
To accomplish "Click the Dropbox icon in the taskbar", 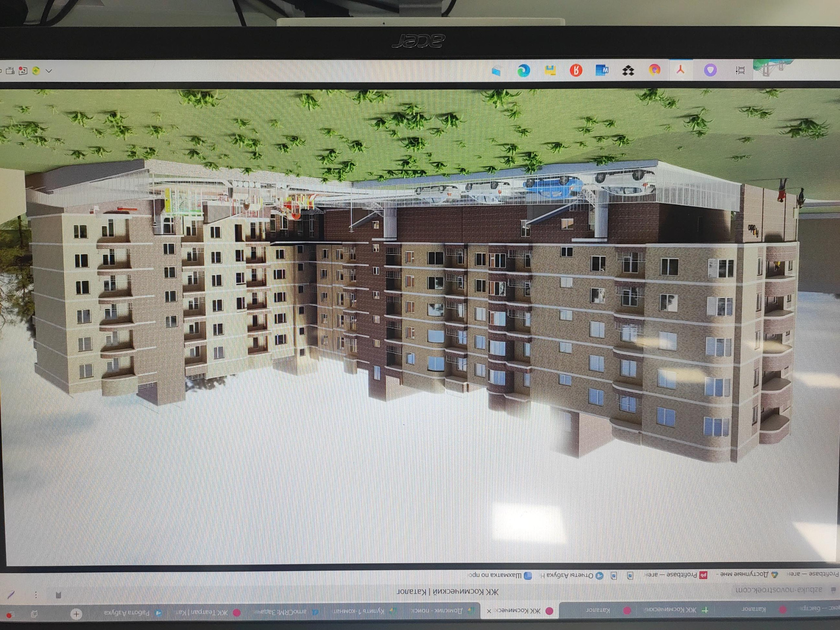I will click(628, 70).
